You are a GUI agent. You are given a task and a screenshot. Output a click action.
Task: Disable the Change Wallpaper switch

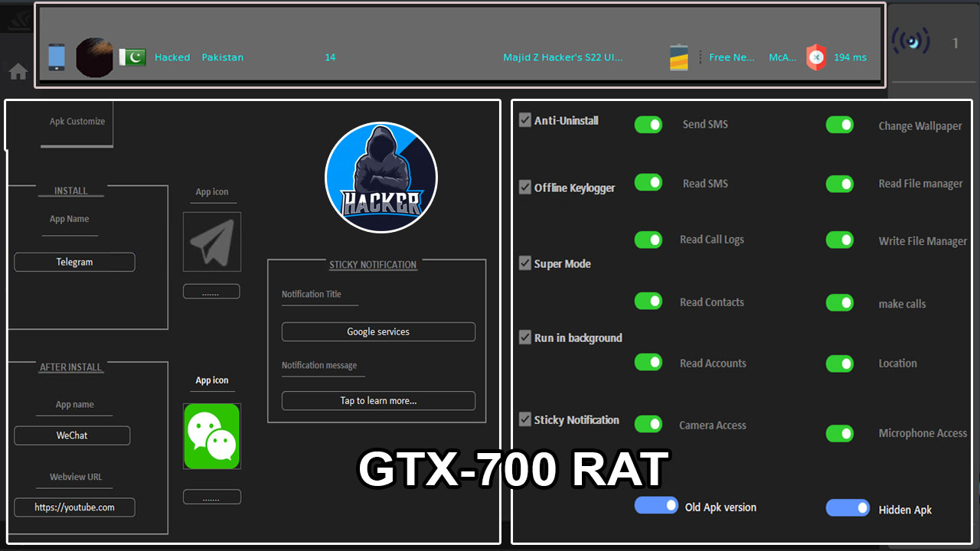[840, 125]
